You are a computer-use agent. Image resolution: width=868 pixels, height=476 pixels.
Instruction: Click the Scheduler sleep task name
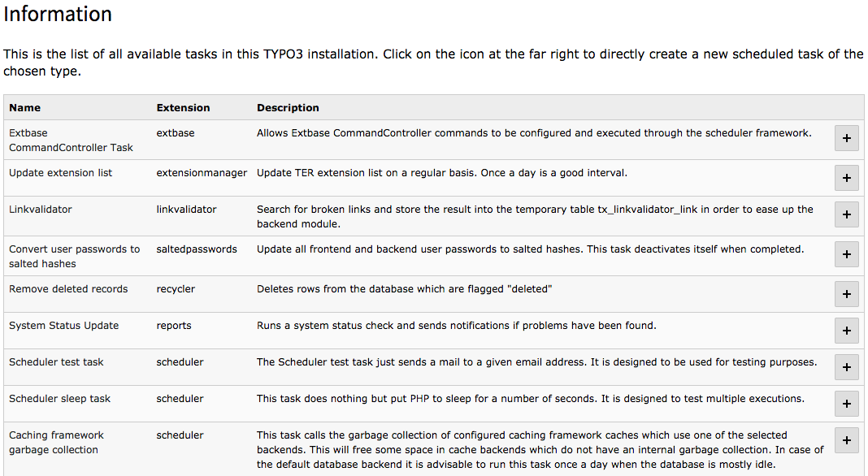click(x=60, y=399)
